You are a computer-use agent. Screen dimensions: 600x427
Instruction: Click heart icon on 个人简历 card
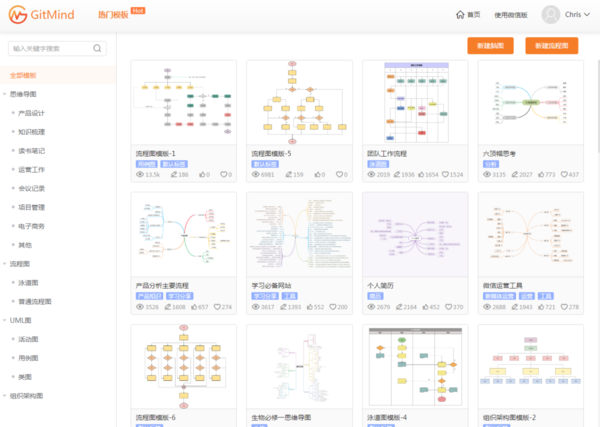point(448,307)
